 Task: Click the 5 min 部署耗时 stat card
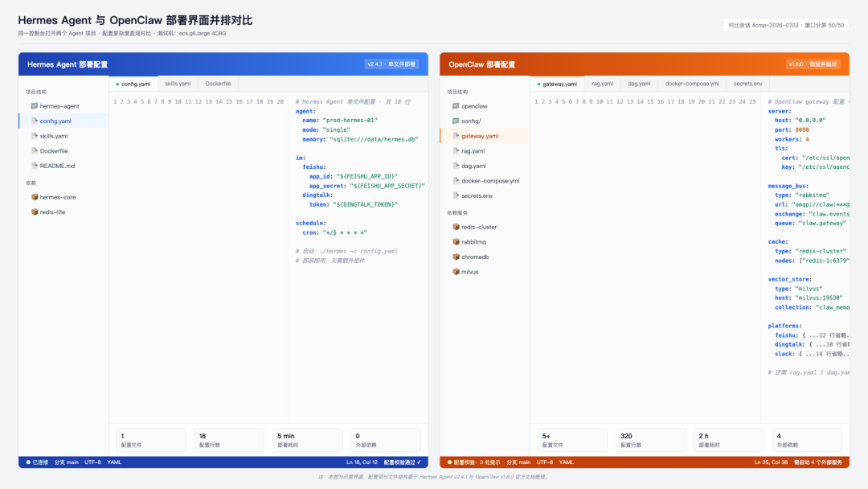[307, 440]
